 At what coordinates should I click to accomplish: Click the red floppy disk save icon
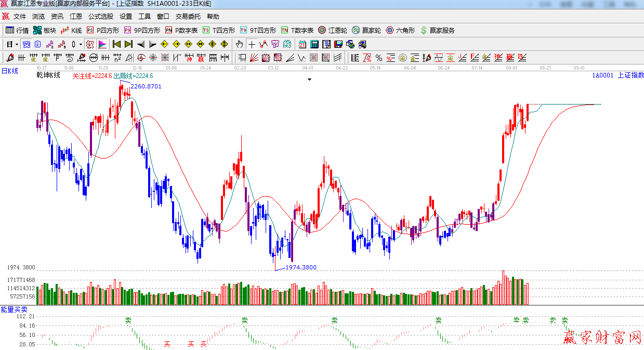coord(337,44)
